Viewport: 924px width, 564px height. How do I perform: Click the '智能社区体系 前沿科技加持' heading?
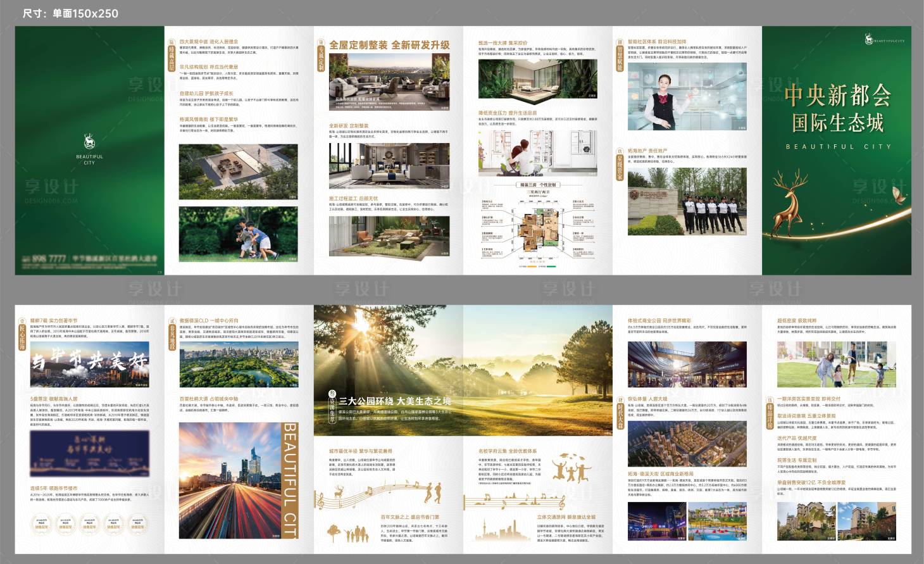click(x=657, y=42)
